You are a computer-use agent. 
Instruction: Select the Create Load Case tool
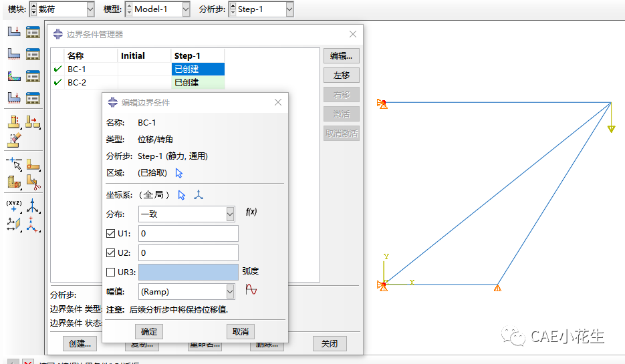pyautogui.click(x=14, y=97)
